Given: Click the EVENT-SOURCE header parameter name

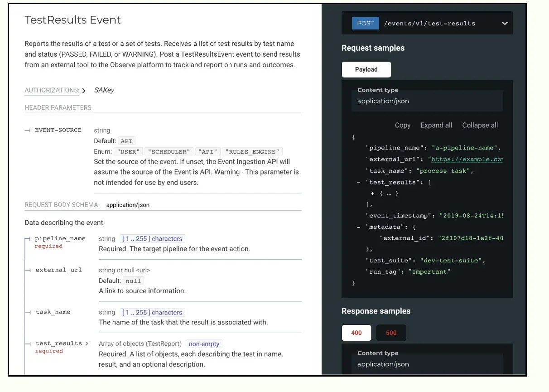Looking at the screenshot, I should click(58, 130).
